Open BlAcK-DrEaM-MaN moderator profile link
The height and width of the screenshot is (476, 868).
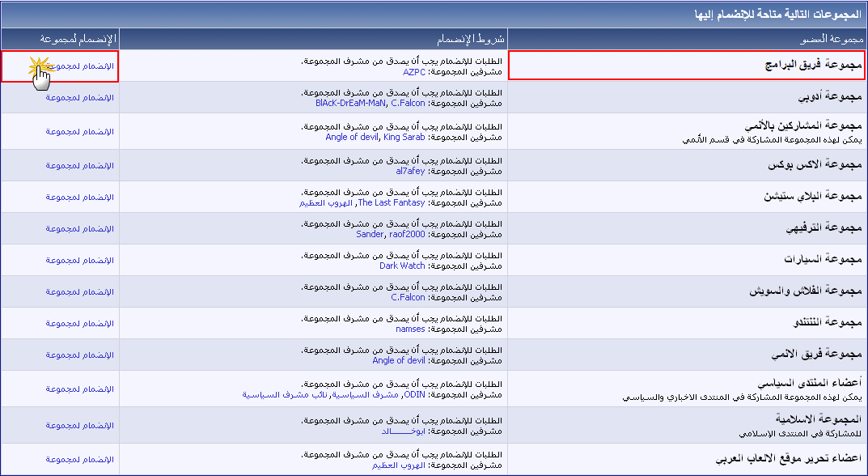tap(351, 104)
